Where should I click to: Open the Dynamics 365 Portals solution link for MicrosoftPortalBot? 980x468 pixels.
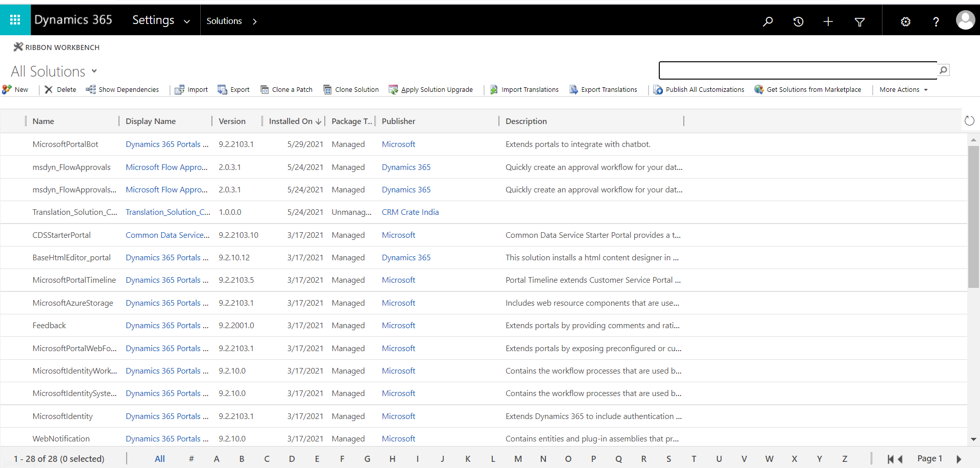pyautogui.click(x=166, y=144)
